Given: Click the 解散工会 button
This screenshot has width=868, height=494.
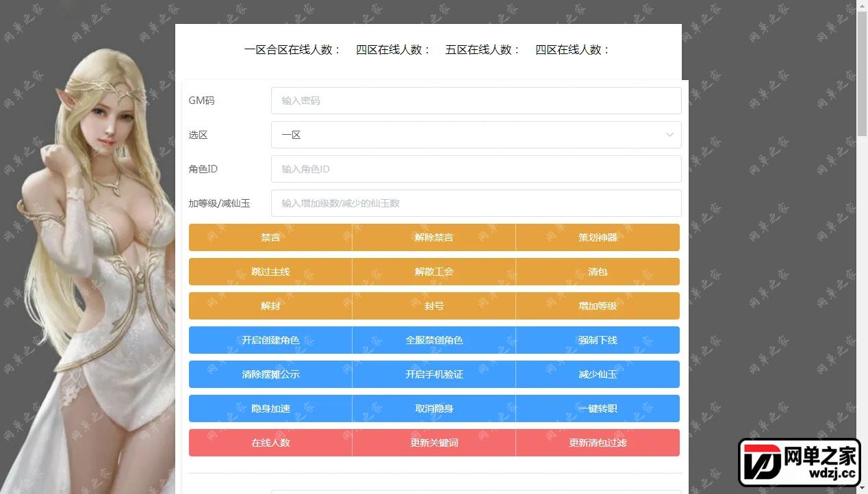Looking at the screenshot, I should click(x=434, y=272).
